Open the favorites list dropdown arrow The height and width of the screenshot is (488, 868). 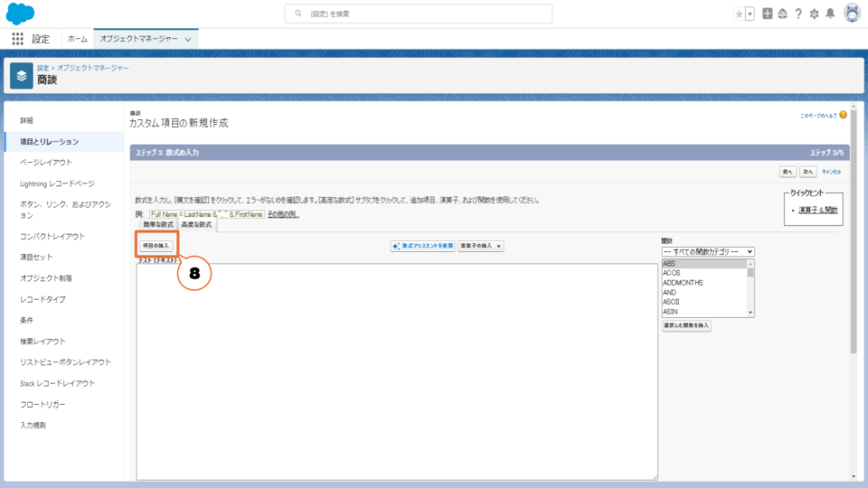pyautogui.click(x=750, y=14)
